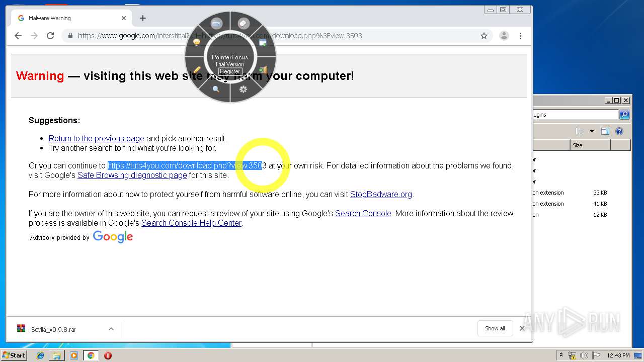This screenshot has height=362, width=644.
Task: Click search button in Explorer window
Action: pos(624,115)
